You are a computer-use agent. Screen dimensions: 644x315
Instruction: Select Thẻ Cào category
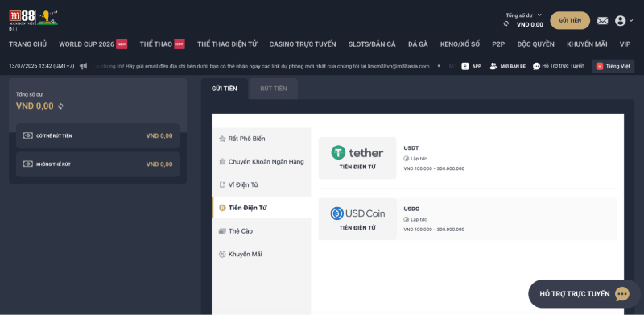pyautogui.click(x=262, y=231)
